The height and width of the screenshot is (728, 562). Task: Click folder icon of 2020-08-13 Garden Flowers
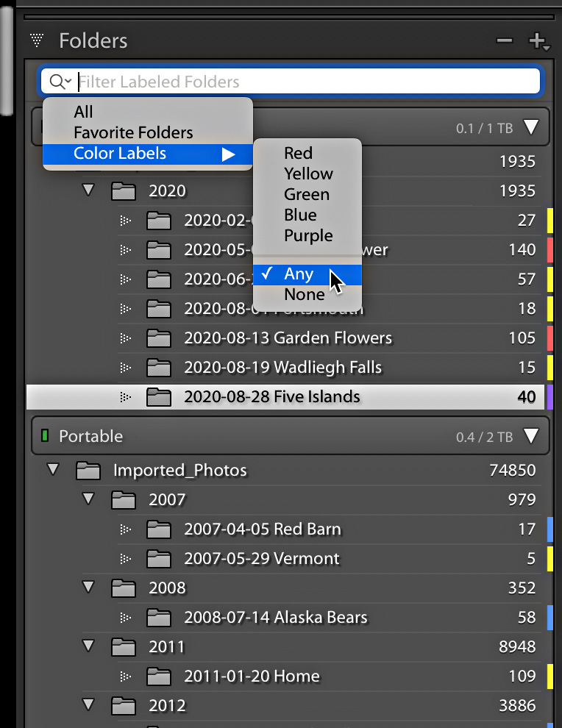(159, 338)
